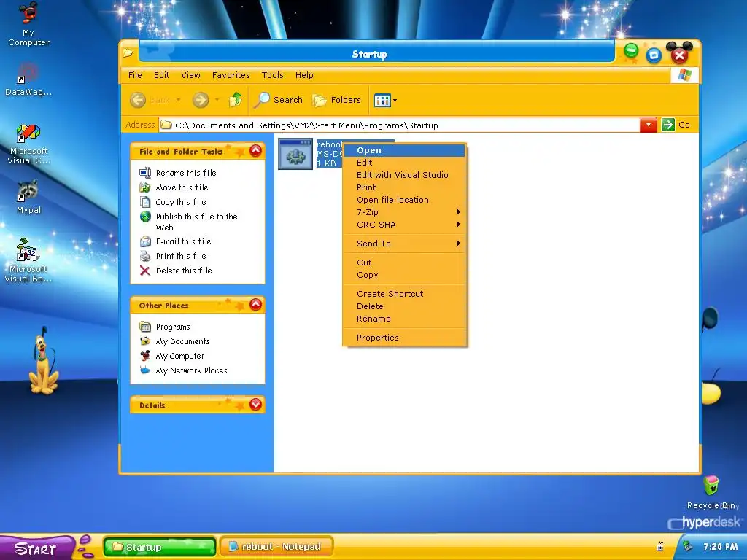Select the Microsoft Visual C desktop shortcut
This screenshot has height=560, width=747.
(28, 144)
